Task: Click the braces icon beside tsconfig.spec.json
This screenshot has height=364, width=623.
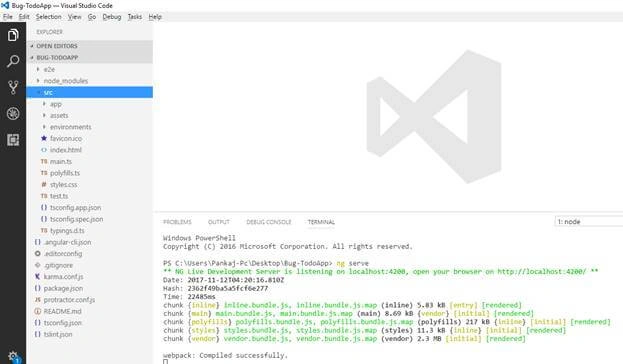Action: (x=44, y=219)
